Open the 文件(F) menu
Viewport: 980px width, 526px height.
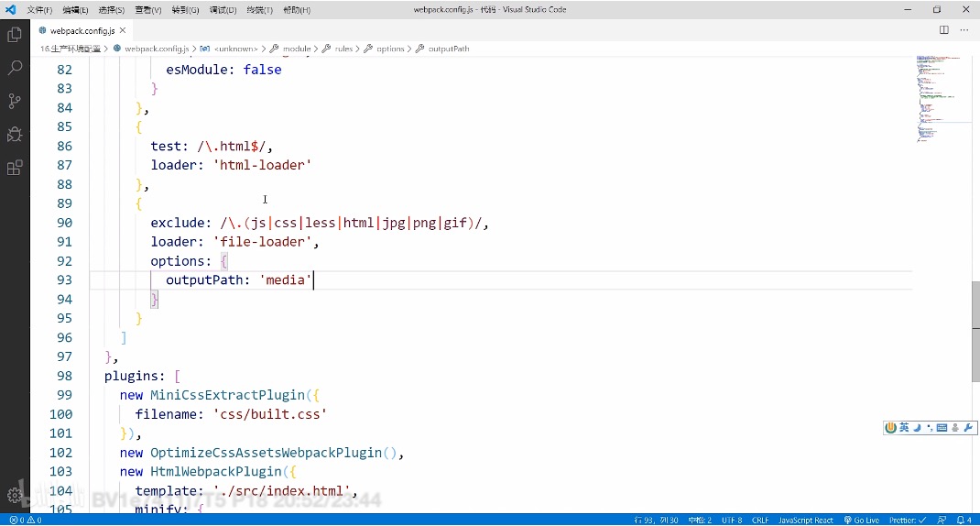(x=39, y=10)
